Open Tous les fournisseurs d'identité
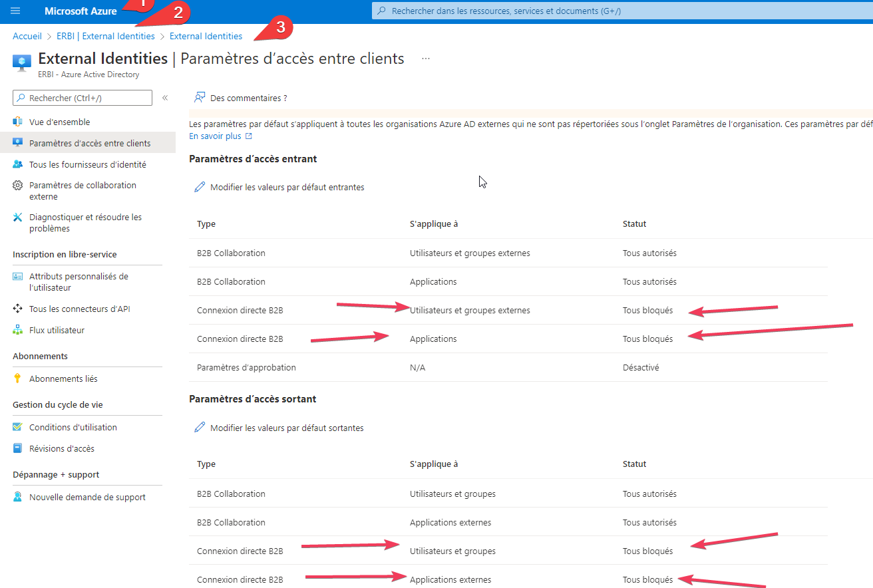Image resolution: width=873 pixels, height=588 pixels. coord(87,164)
